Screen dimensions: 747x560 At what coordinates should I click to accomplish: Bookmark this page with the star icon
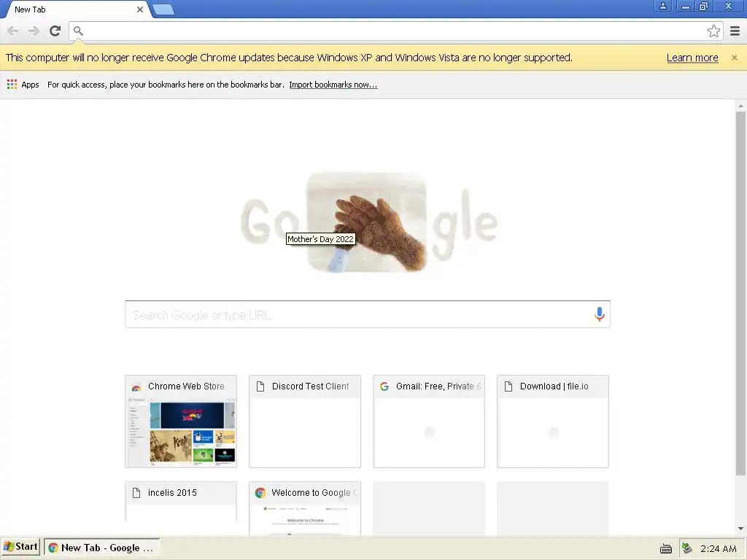(713, 31)
